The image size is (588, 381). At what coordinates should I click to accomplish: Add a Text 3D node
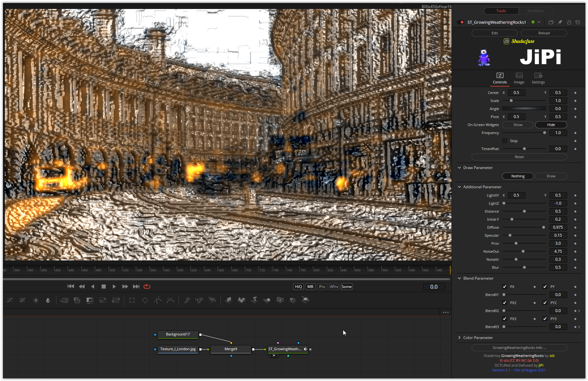(254, 300)
